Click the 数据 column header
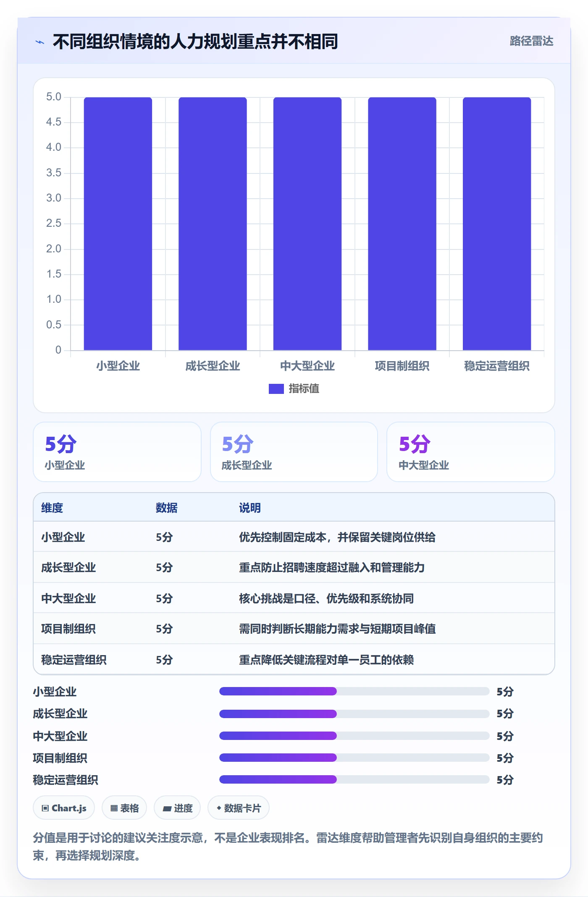The width and height of the screenshot is (588, 897). point(167,508)
